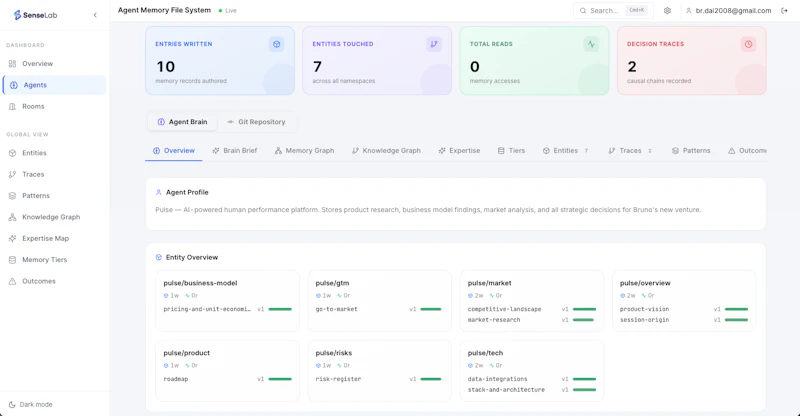
Task: Open the pulse/gtm entity card
Action: 380,301
